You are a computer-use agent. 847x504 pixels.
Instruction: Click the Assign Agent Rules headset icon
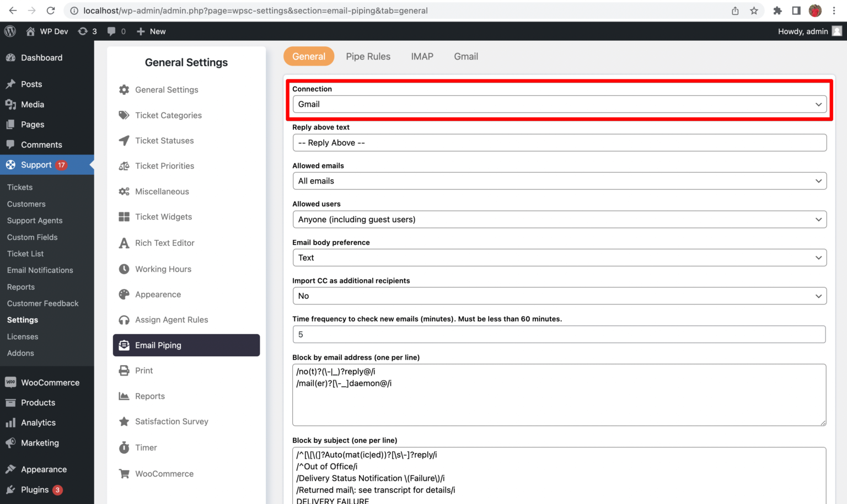[124, 319]
